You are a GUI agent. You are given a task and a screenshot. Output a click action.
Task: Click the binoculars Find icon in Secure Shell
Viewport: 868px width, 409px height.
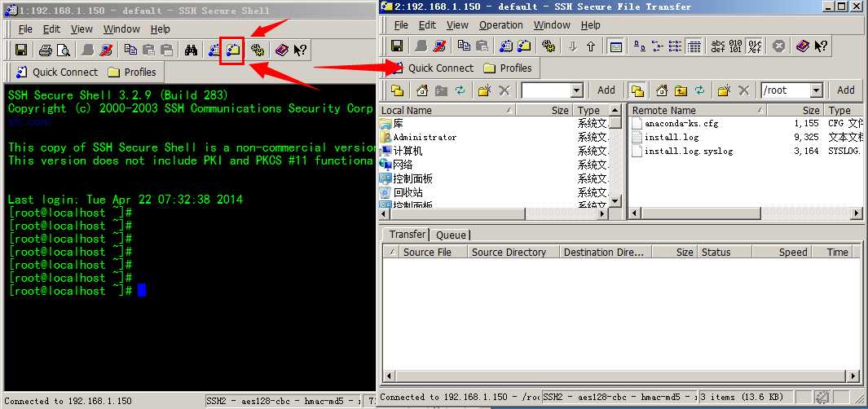pos(192,51)
